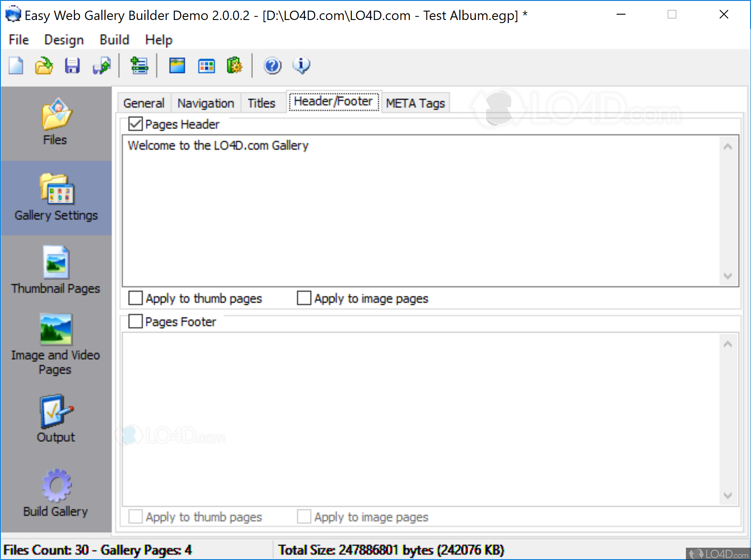
Task: Open Image and Video Pages settings
Action: (55, 344)
